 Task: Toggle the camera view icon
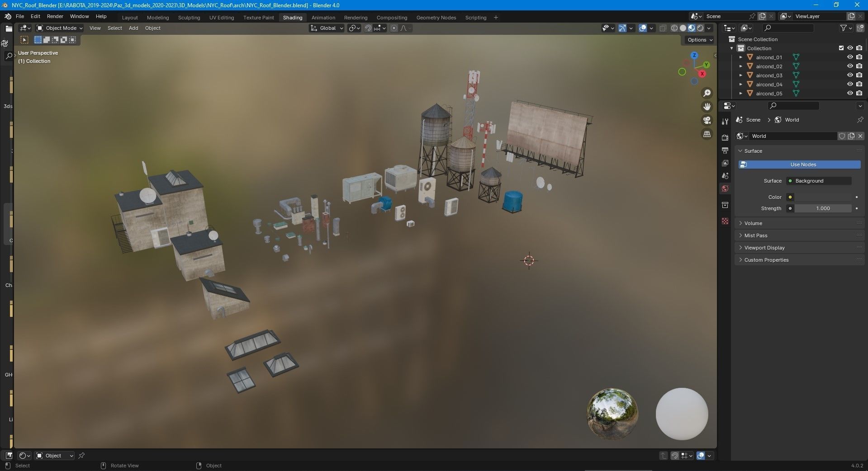coord(707,120)
